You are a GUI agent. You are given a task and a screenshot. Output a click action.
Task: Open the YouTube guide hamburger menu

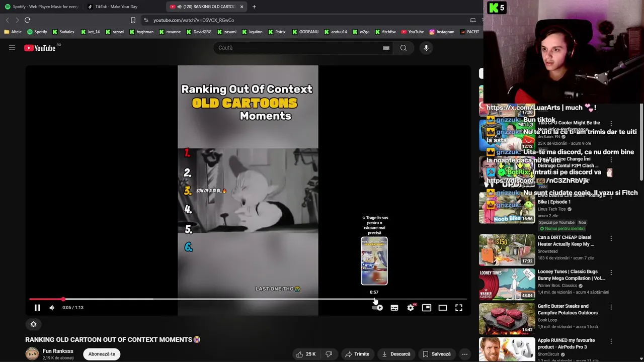12,48
